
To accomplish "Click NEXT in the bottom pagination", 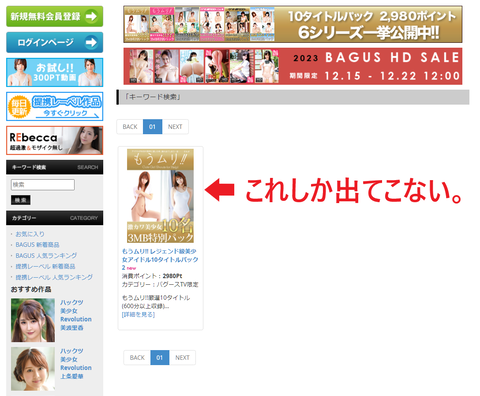I will click(182, 358).
